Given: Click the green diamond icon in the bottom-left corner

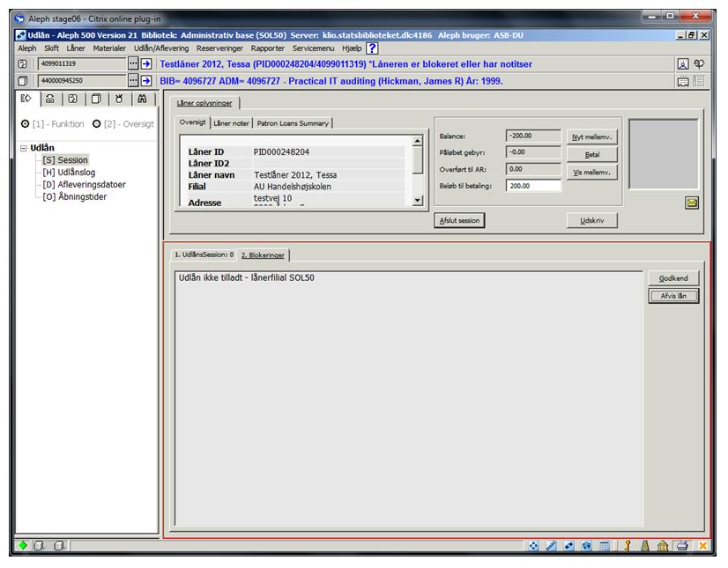Looking at the screenshot, I should (x=23, y=547).
